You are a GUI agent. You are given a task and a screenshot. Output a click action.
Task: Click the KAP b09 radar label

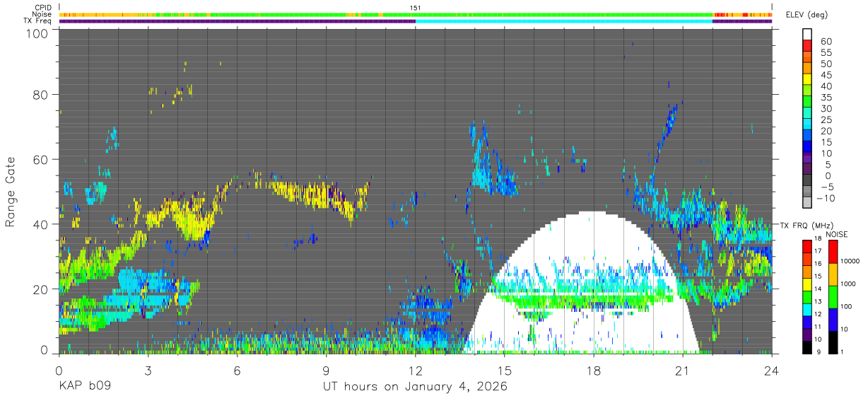tap(85, 387)
